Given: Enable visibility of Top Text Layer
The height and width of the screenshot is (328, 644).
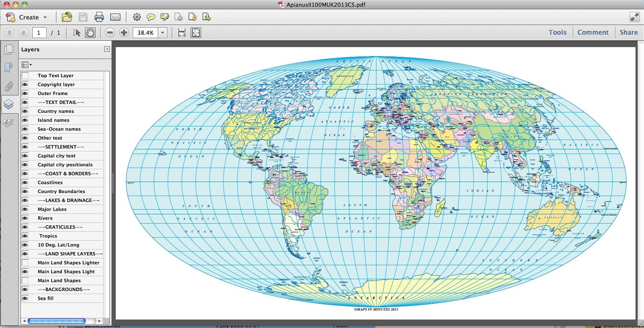Looking at the screenshot, I should point(25,76).
